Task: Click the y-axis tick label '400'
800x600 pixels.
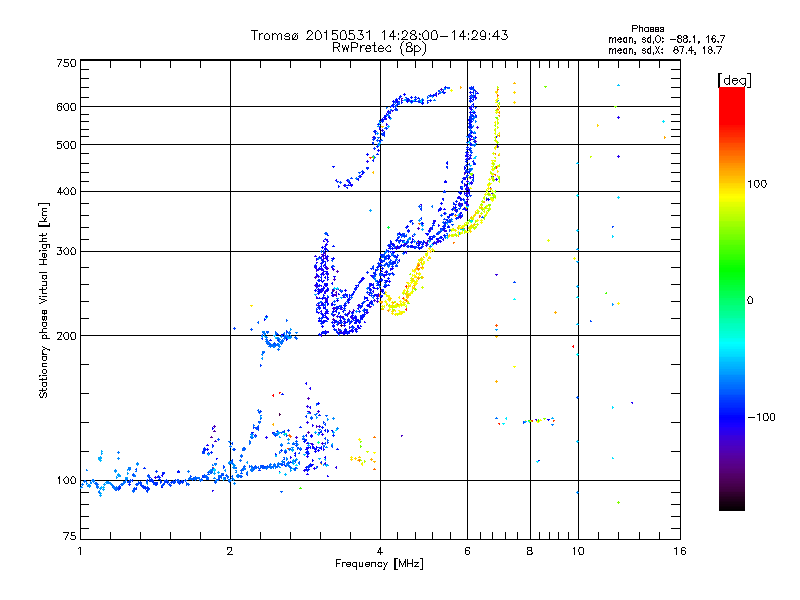Action: pos(66,192)
